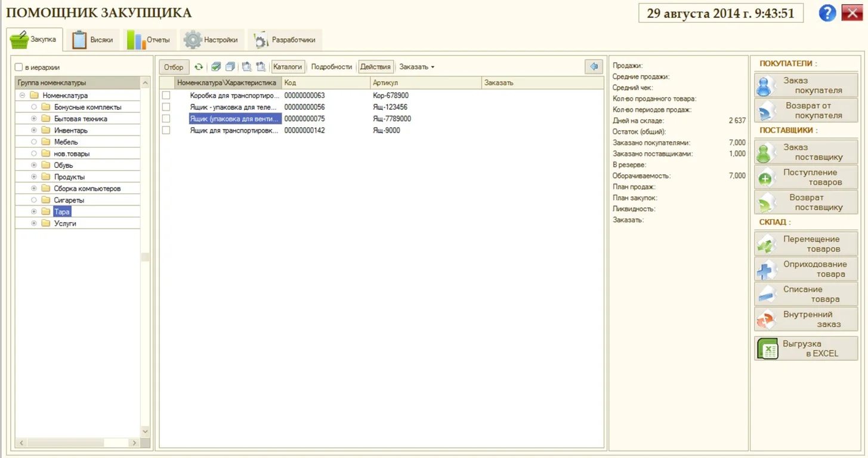Open the blue help question mark
Viewport: 868px width, 458px height.
[827, 13]
